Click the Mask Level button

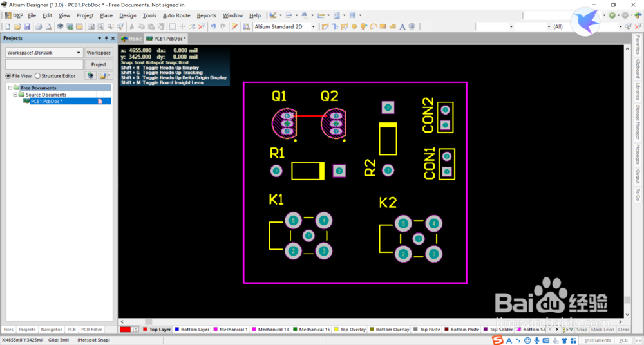coord(603,330)
